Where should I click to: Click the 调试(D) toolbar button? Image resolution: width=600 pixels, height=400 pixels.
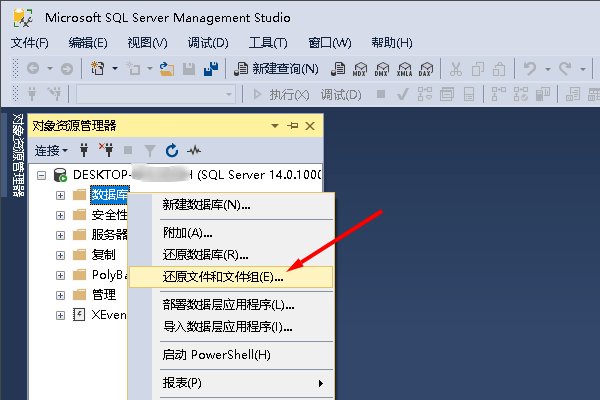[x=341, y=95]
